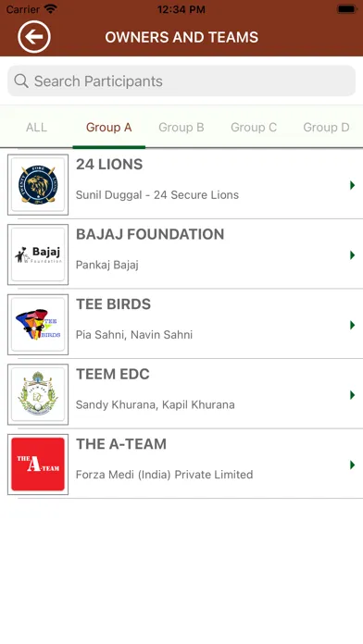Select the Group C tab
Screen dimensions: 363x644
[254, 128]
